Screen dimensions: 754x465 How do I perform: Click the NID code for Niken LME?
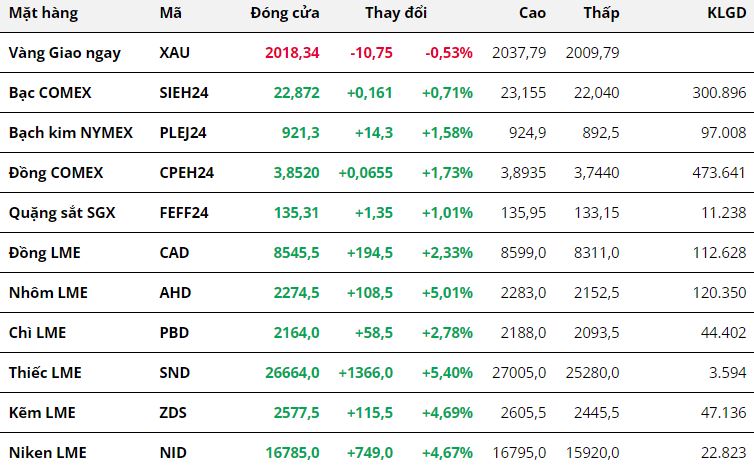pyautogui.click(x=172, y=452)
